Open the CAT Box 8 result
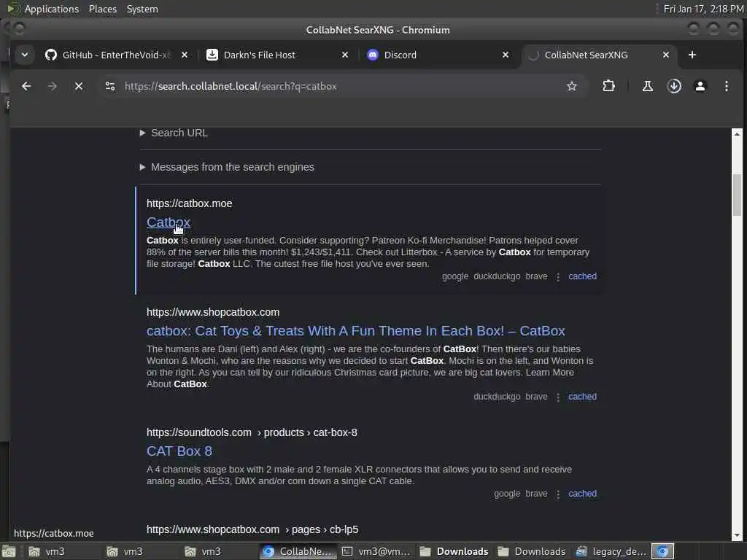 tap(179, 451)
